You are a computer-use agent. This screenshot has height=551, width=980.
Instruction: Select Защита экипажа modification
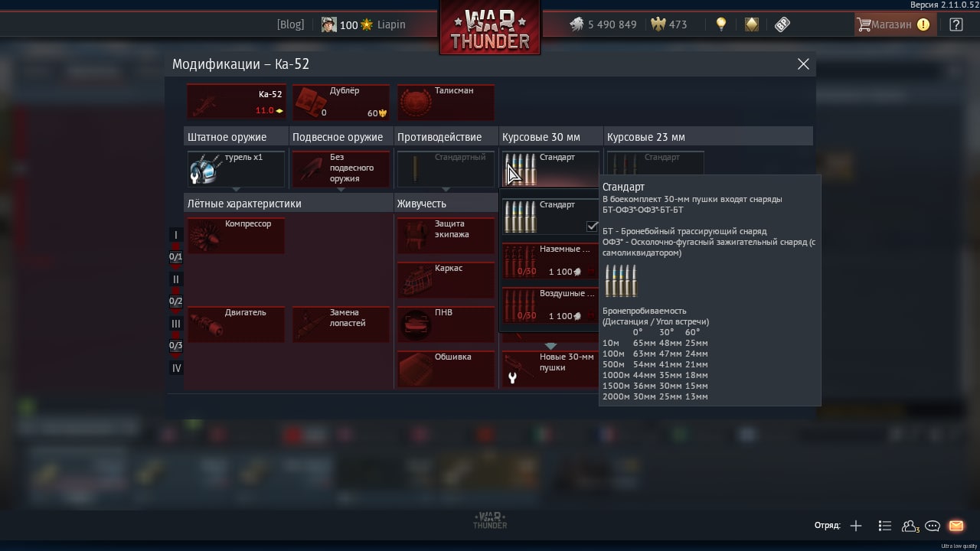[446, 235]
